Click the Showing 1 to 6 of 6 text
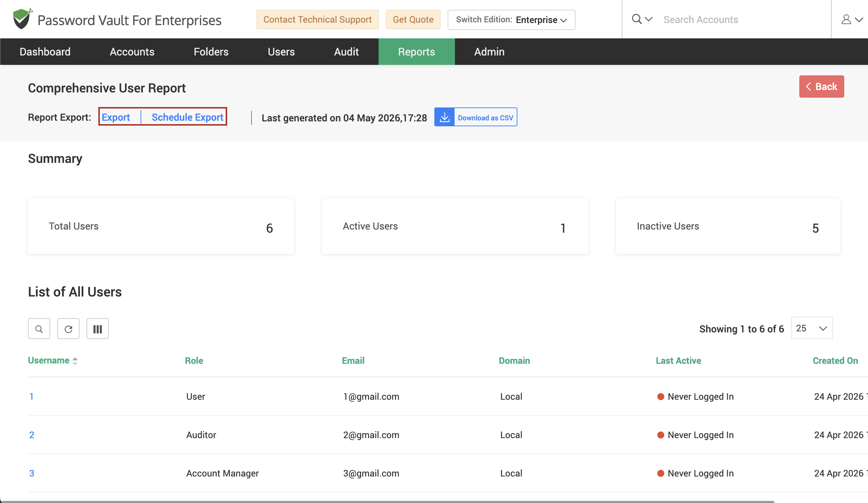The image size is (868, 503). point(742,329)
